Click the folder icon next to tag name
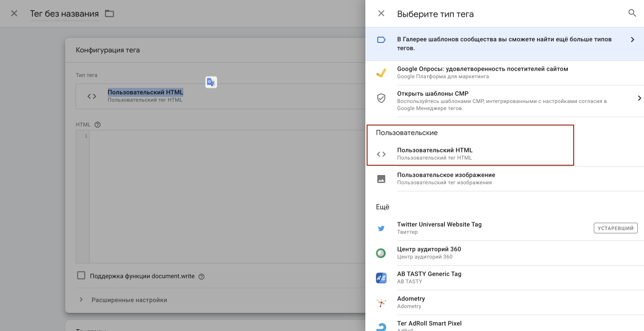Screen dimensions: 644x331 109,14
